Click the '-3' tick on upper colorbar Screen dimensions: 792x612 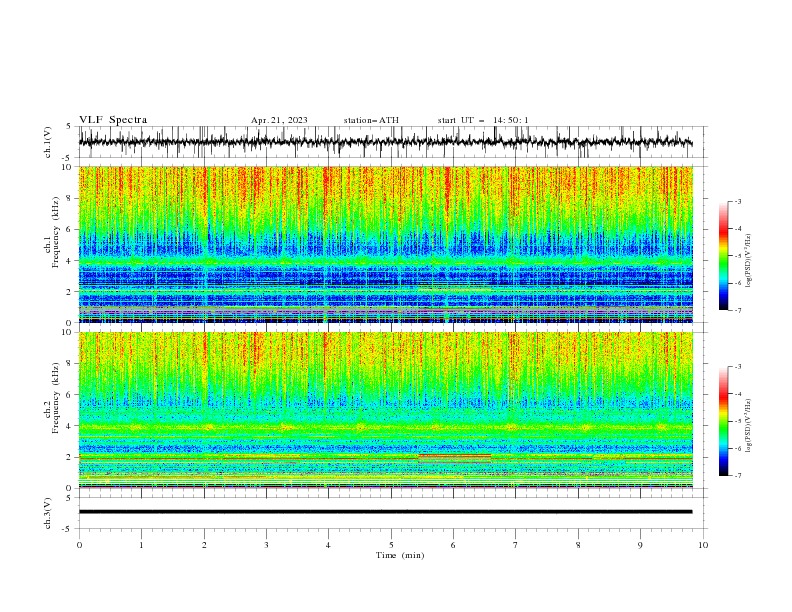click(738, 201)
